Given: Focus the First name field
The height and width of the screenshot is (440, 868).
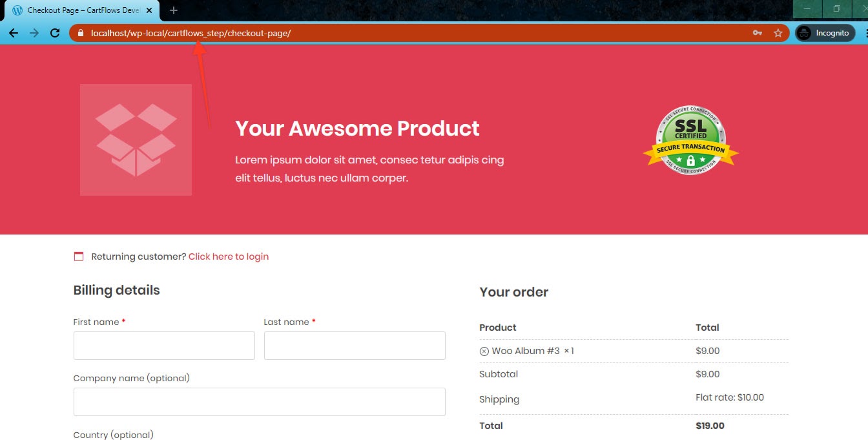Looking at the screenshot, I should coord(164,346).
